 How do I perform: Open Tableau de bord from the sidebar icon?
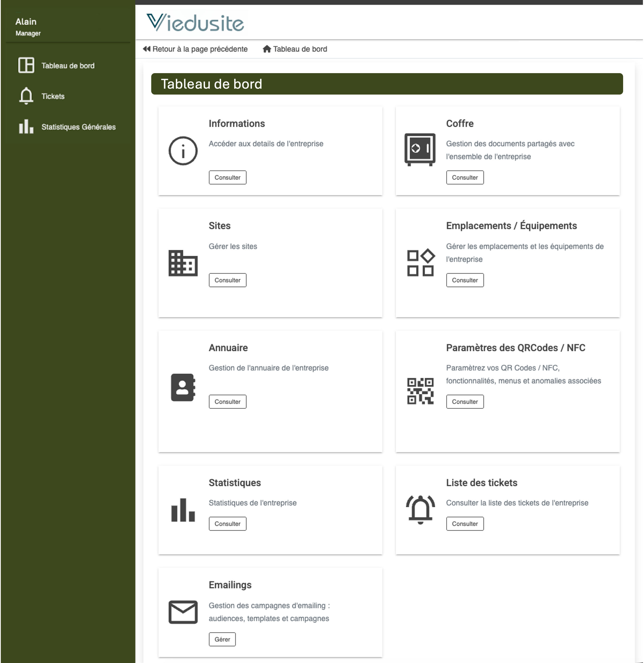point(26,65)
